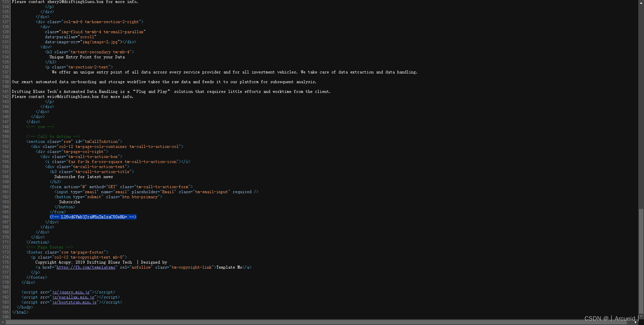The height and width of the screenshot is (325, 644).
Task: Click the right arrow of horizontal scrollbar
Action: [x=635, y=322]
